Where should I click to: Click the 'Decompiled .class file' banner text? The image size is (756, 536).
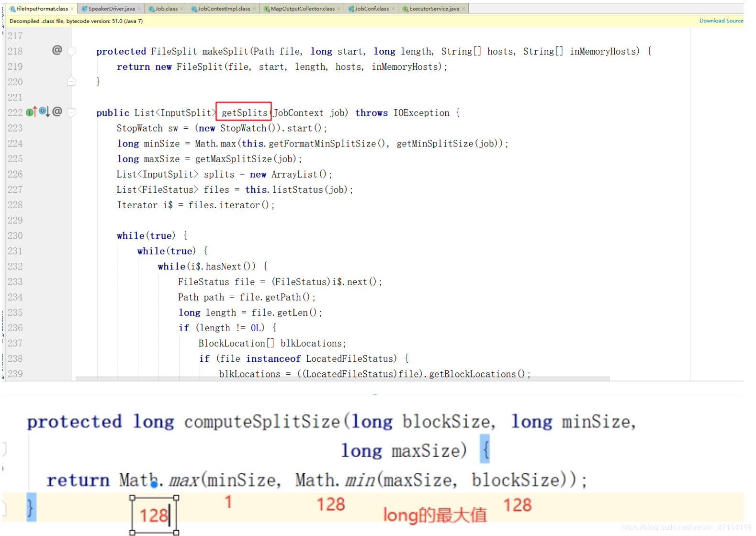tap(76, 21)
